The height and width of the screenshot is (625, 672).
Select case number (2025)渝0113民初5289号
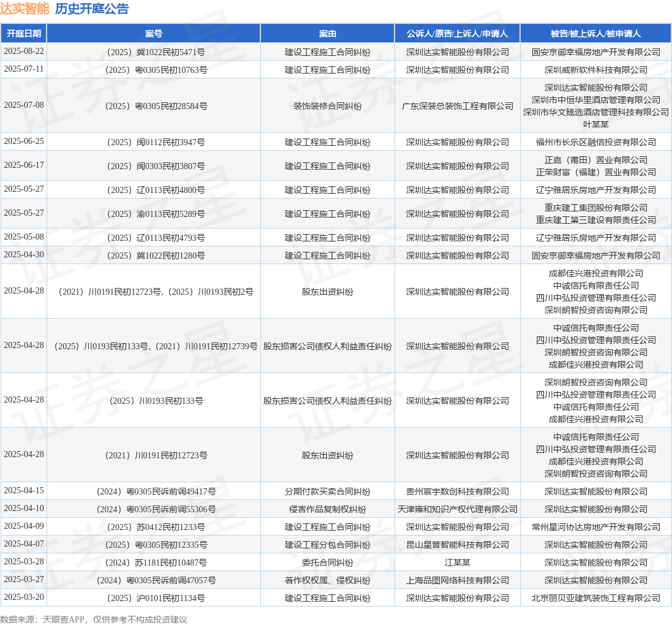156,214
